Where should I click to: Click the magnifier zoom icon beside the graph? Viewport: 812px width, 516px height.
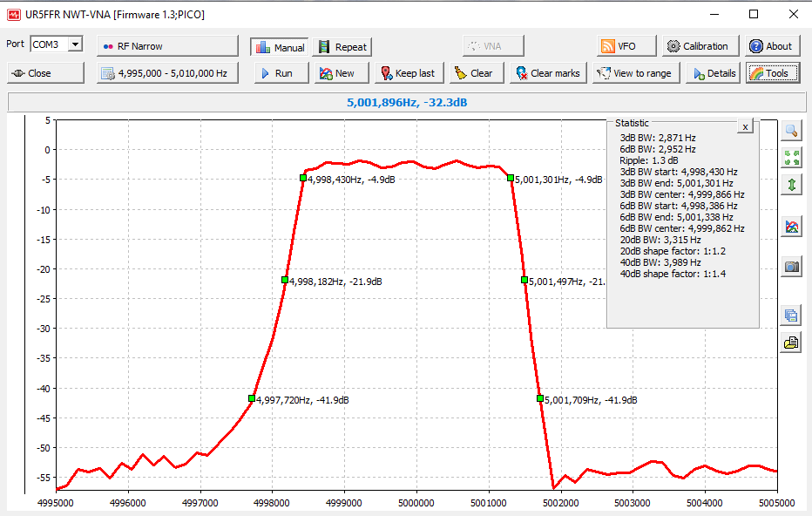coord(791,131)
